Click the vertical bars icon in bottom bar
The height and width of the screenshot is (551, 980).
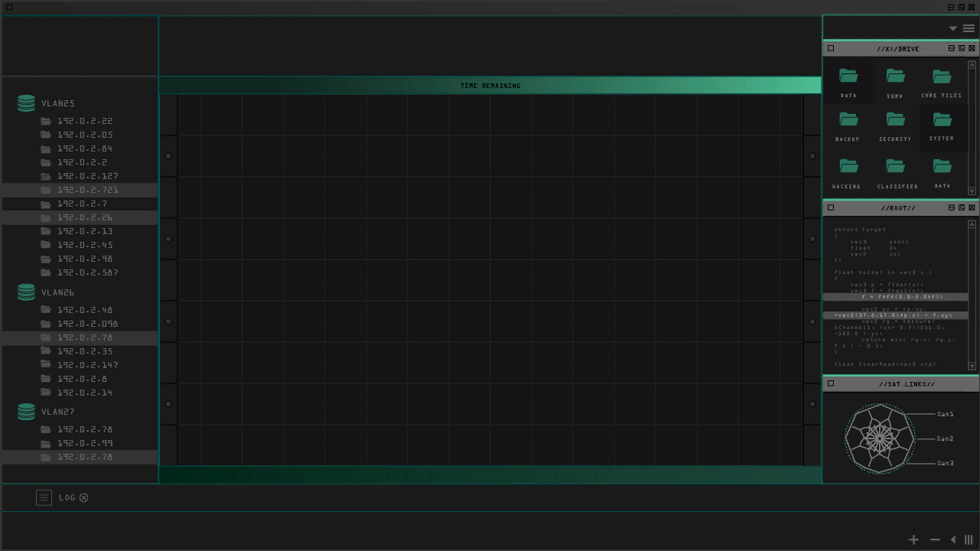tap(969, 540)
